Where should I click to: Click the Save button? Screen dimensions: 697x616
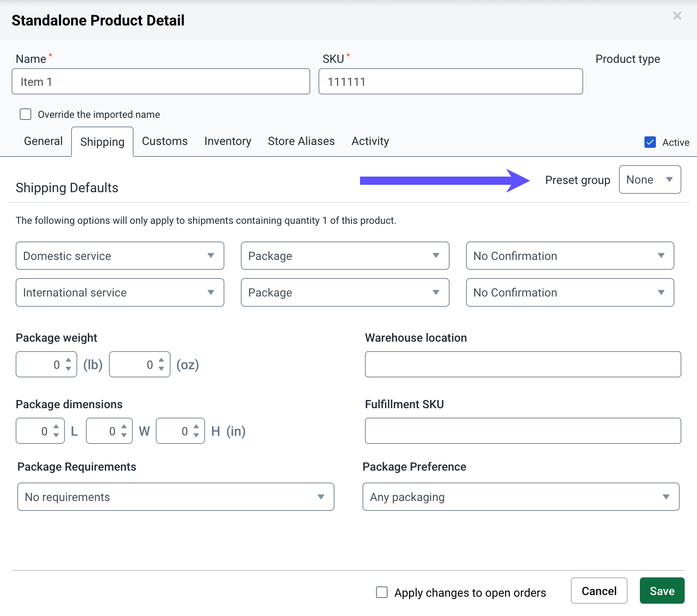tap(662, 591)
